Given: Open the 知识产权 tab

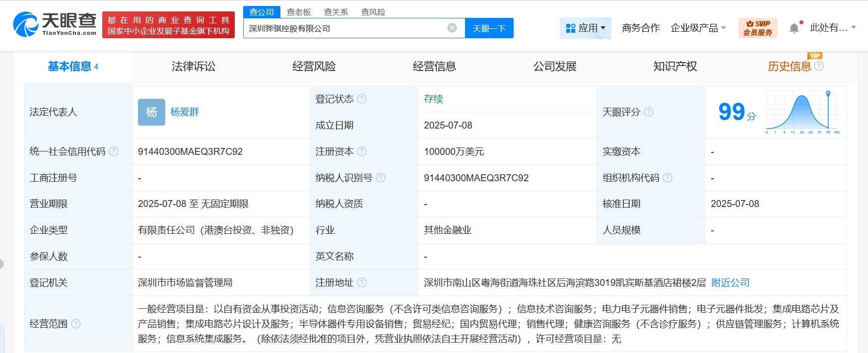Looking at the screenshot, I should click(675, 66).
